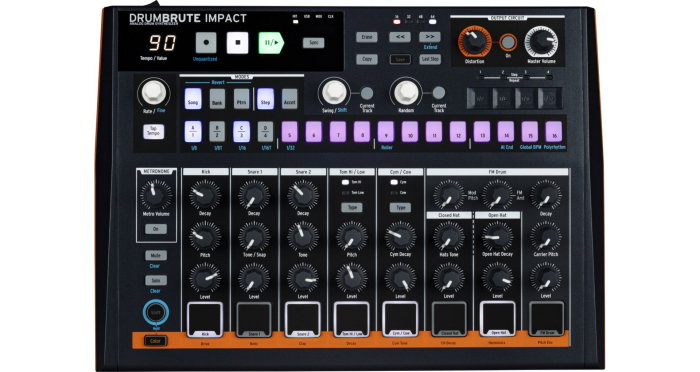Toggle Swing Current Track button

[x=367, y=93]
